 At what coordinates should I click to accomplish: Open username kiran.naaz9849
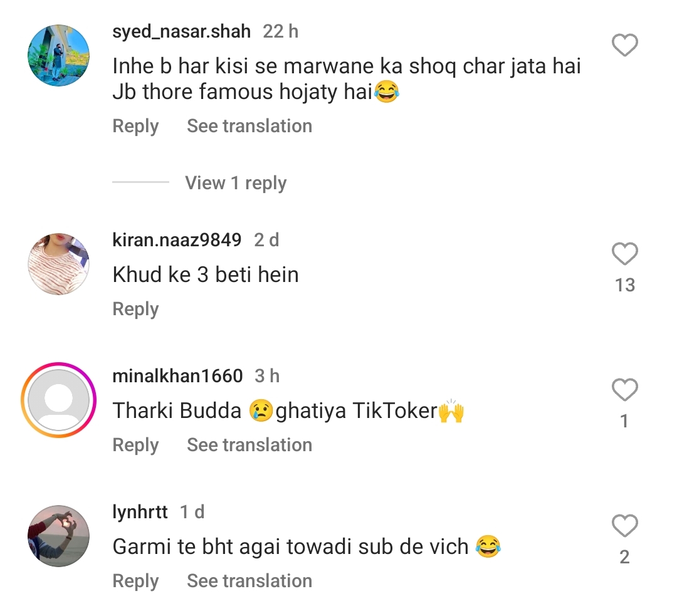[177, 240]
